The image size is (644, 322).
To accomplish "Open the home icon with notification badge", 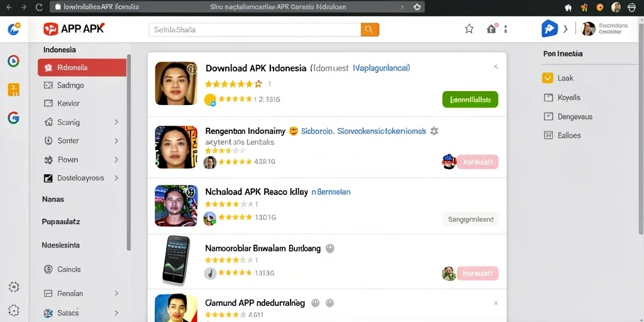I will click(x=492, y=29).
